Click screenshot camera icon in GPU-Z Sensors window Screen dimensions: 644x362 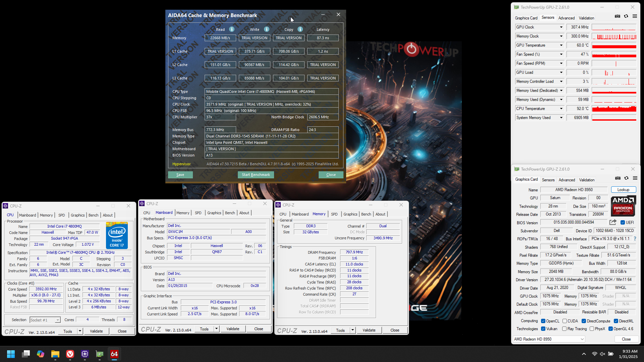pyautogui.click(x=618, y=16)
